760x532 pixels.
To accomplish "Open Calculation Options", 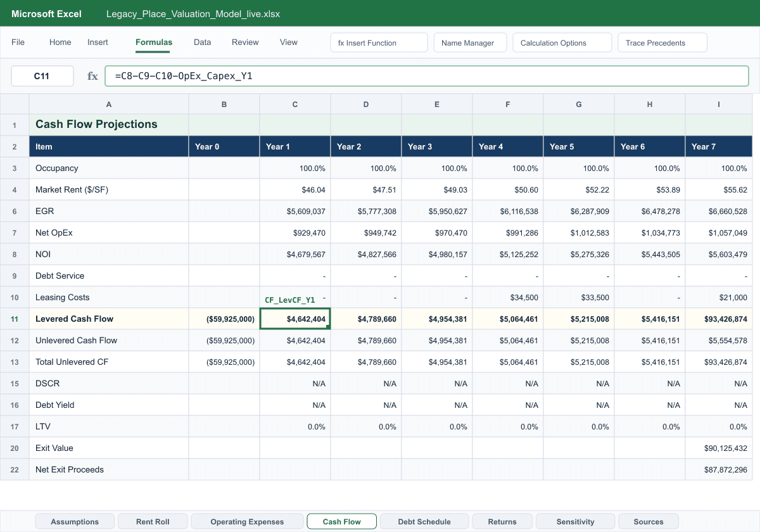I will tap(562, 42).
